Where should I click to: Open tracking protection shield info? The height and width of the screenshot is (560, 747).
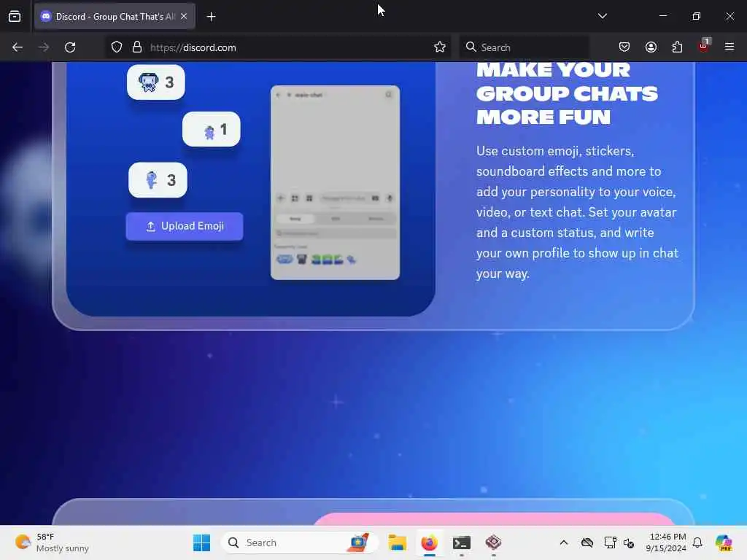point(117,47)
